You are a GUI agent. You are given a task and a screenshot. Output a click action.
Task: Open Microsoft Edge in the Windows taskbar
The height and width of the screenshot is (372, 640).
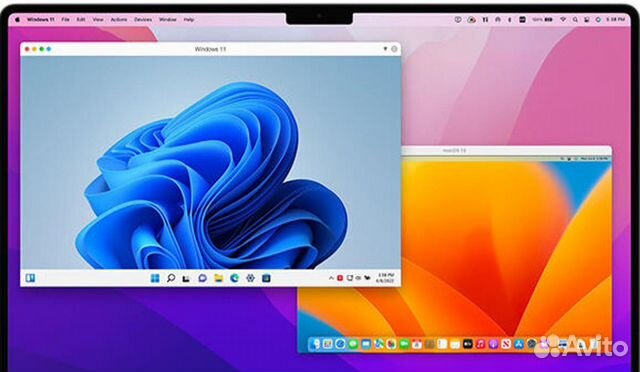pos(234,278)
